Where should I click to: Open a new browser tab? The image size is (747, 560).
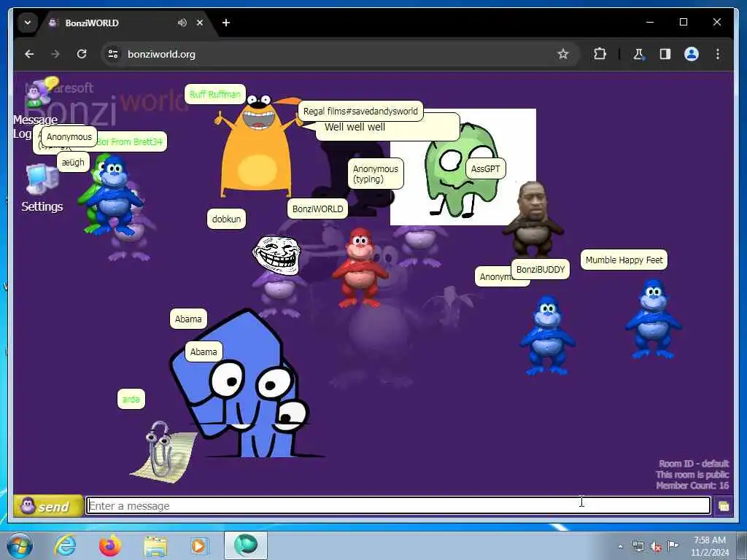(x=226, y=23)
